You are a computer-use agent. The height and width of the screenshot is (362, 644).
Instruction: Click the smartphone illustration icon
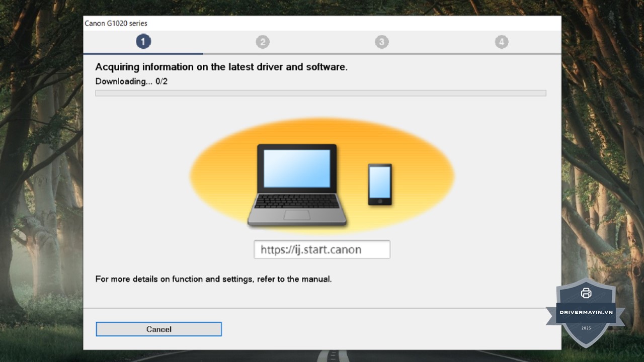[379, 184]
